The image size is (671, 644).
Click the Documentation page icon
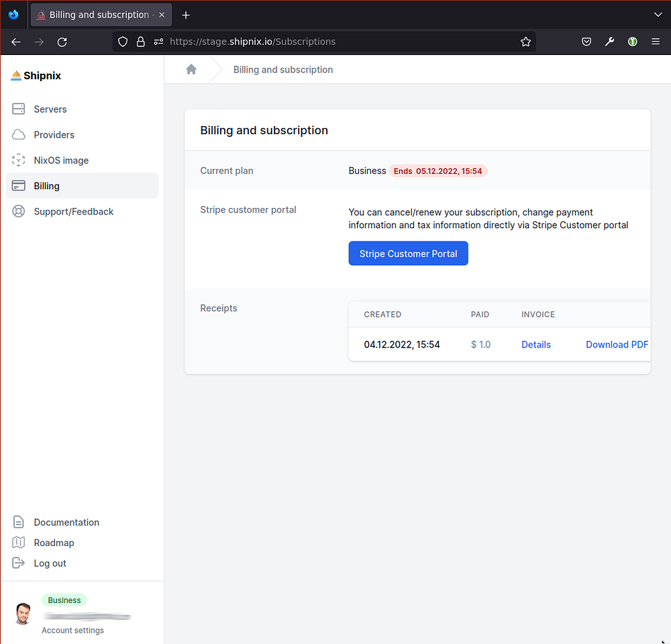tap(18, 522)
